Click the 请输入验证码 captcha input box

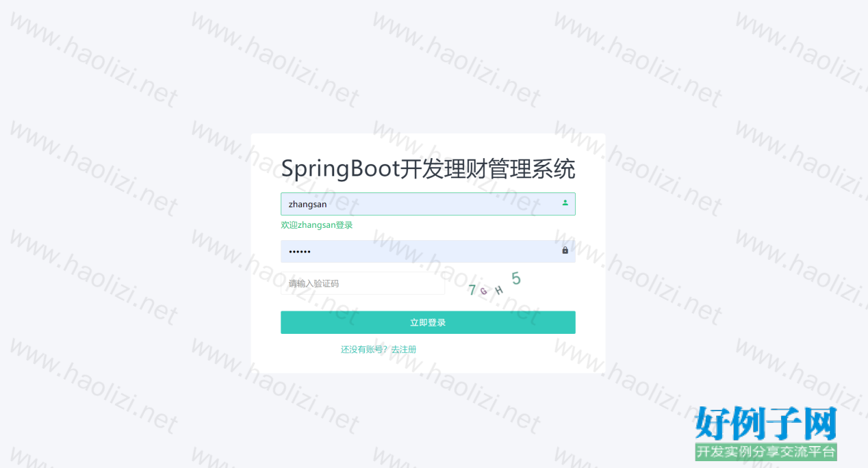pyautogui.click(x=363, y=283)
